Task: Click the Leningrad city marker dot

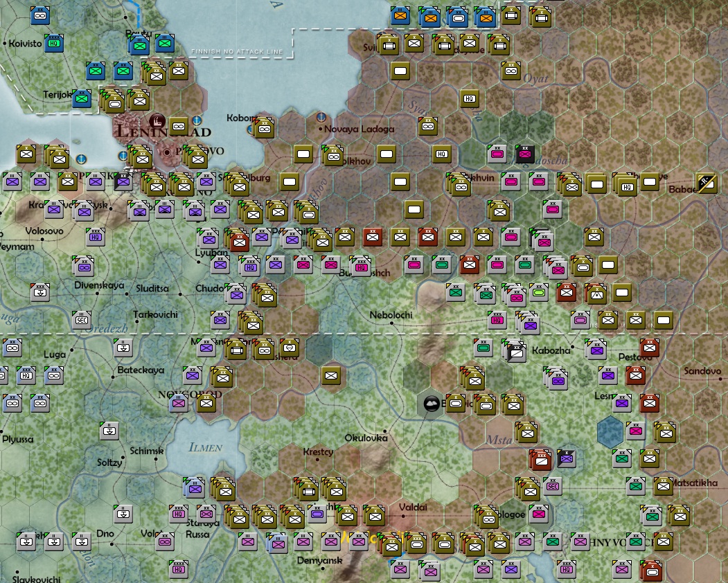Action: [167, 152]
